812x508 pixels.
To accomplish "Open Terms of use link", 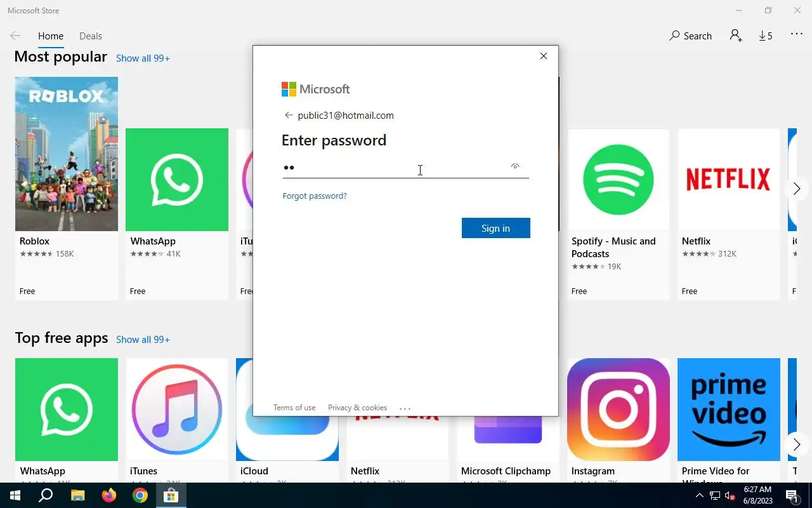I will (x=294, y=408).
